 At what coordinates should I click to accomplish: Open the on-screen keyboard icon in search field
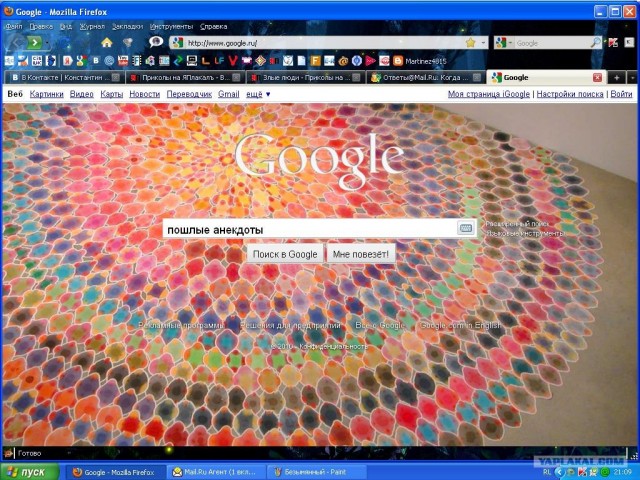466,228
